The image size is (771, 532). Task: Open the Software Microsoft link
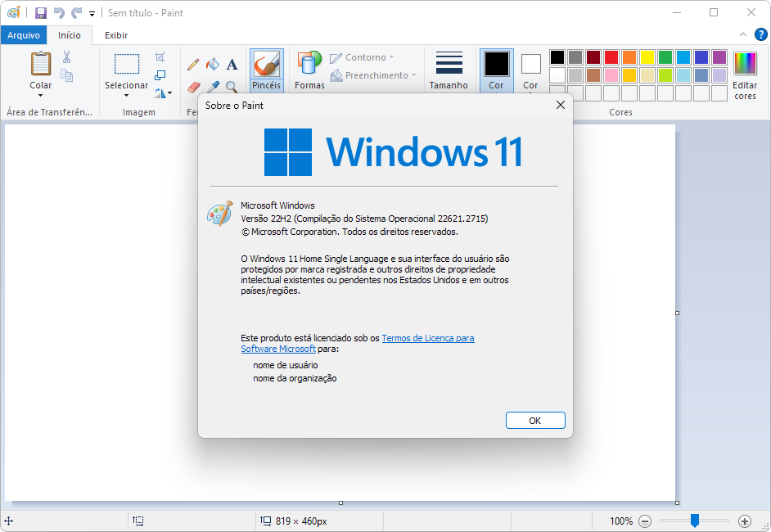pos(278,349)
